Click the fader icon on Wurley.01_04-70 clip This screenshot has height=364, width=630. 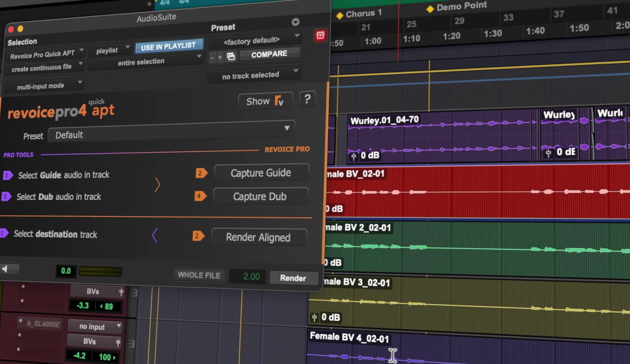click(354, 156)
